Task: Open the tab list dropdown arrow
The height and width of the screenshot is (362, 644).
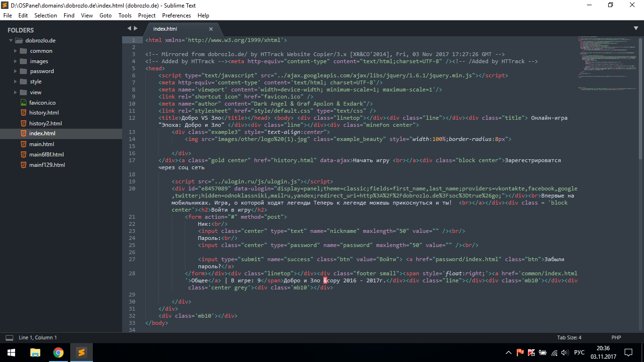Action: pyautogui.click(x=636, y=28)
